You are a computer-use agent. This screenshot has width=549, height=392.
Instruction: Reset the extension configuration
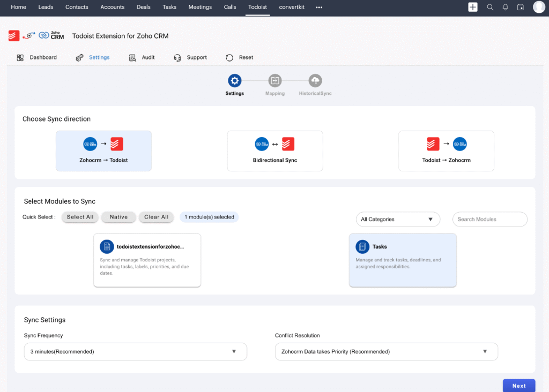pos(239,57)
